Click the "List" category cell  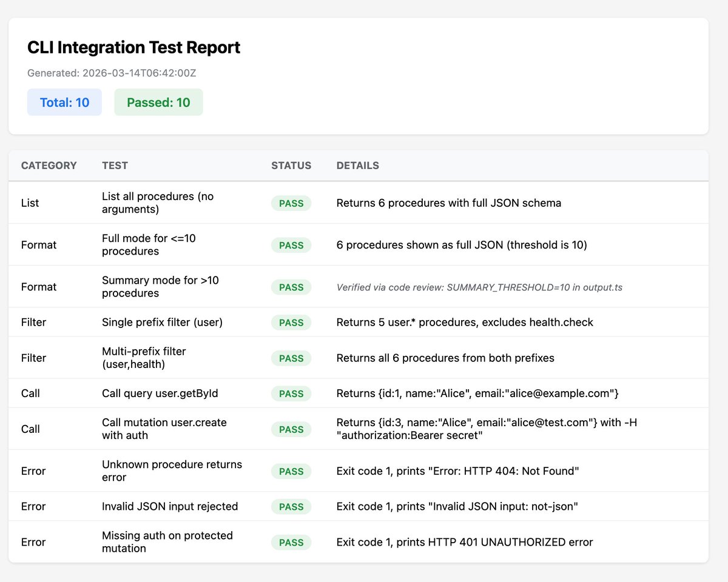[30, 203]
